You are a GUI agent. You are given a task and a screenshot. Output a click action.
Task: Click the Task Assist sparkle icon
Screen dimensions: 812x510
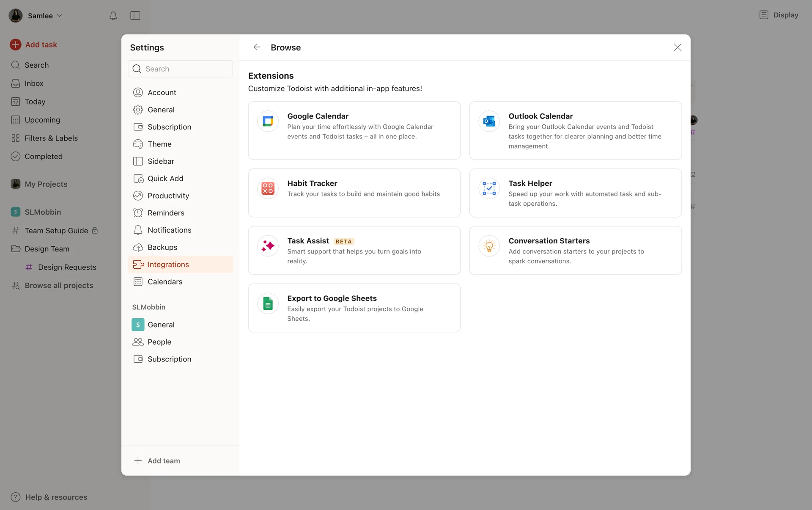point(268,246)
